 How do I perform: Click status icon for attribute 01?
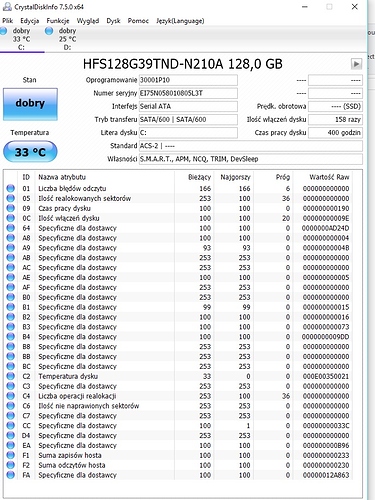point(11,188)
